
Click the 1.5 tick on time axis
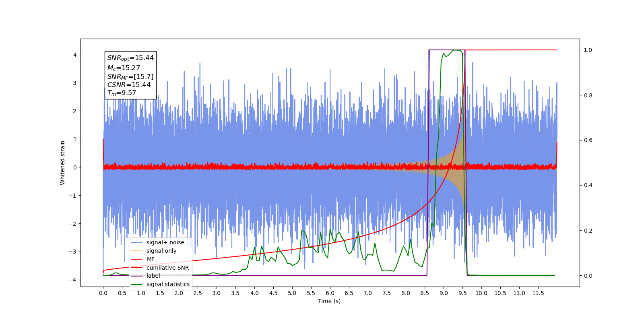pos(160,293)
